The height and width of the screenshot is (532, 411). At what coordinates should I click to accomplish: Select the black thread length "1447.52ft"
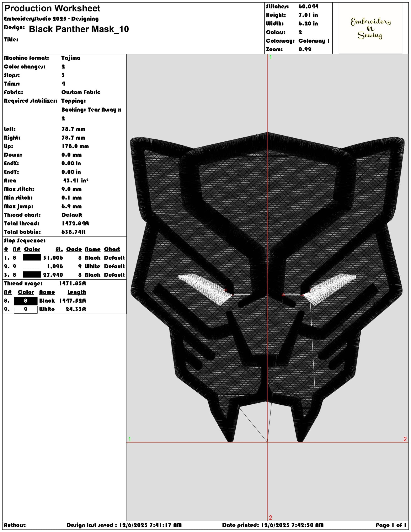[x=72, y=300]
